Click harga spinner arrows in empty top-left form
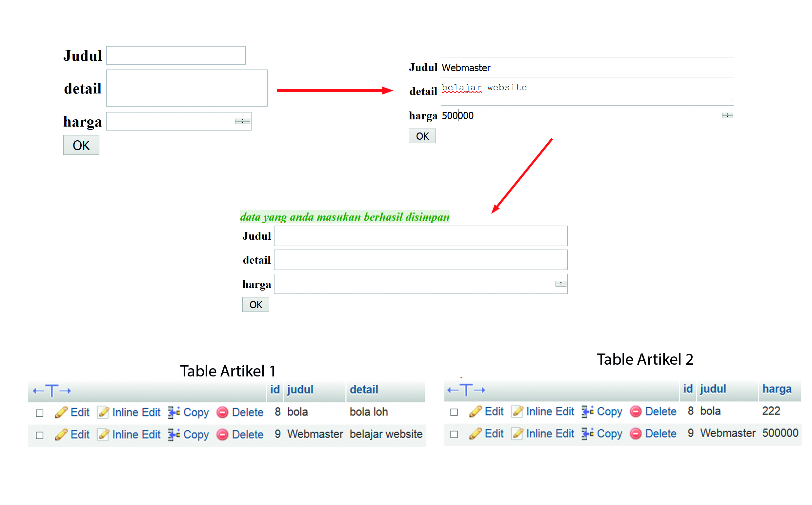This screenshot has height=505, width=812. click(242, 122)
